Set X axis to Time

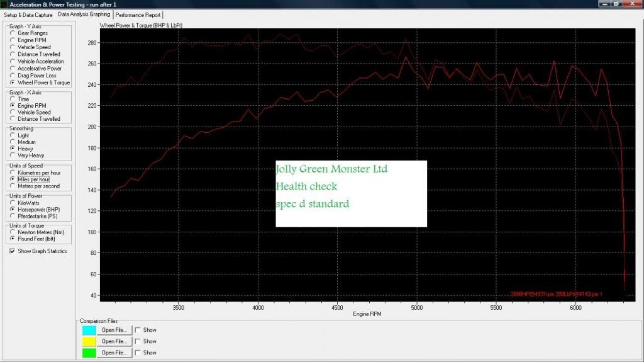pyautogui.click(x=13, y=99)
